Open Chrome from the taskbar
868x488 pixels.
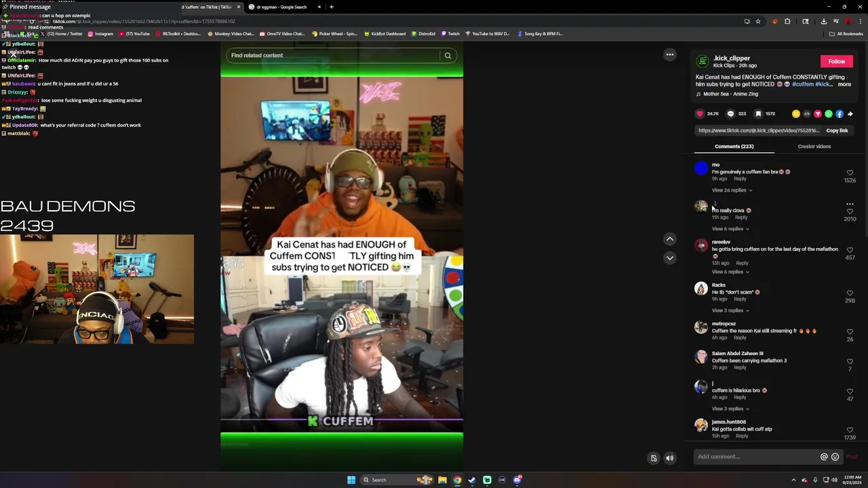(x=457, y=480)
